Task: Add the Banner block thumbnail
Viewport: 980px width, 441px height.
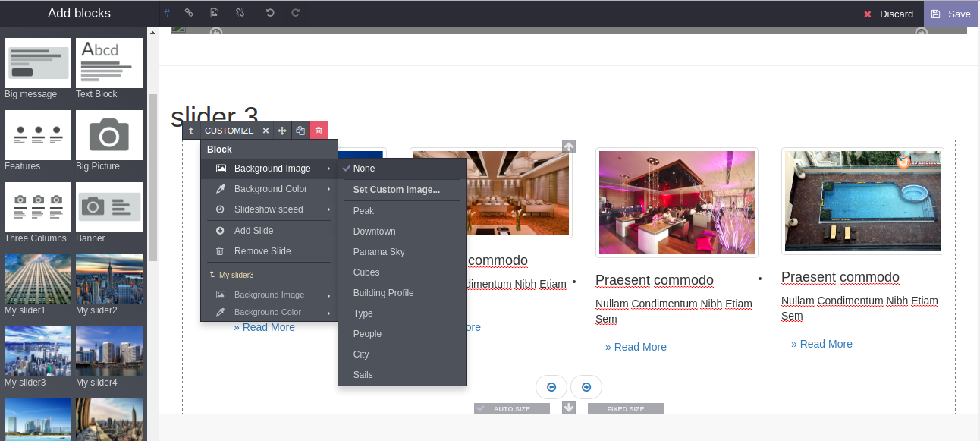Action: click(109, 207)
